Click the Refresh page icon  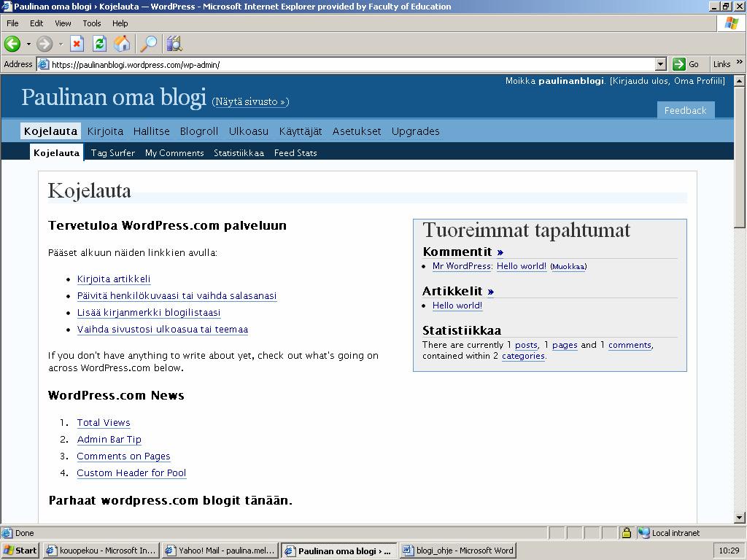[x=99, y=44]
